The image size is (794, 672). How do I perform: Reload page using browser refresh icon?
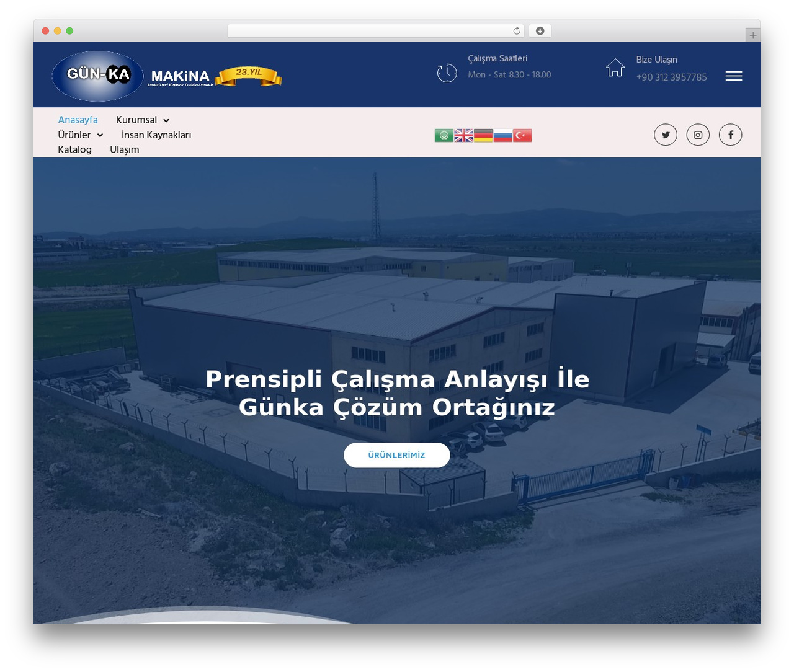[x=517, y=30]
